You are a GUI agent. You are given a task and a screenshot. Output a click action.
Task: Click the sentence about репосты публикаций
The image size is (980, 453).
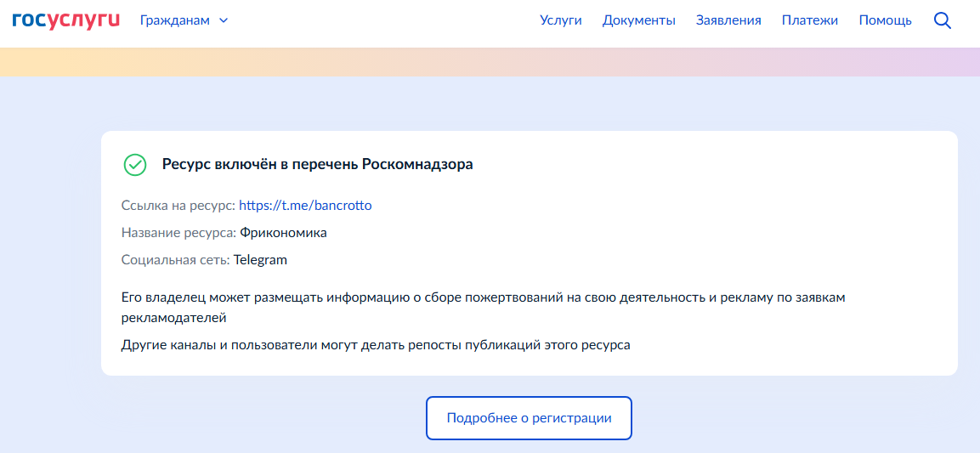tap(375, 345)
